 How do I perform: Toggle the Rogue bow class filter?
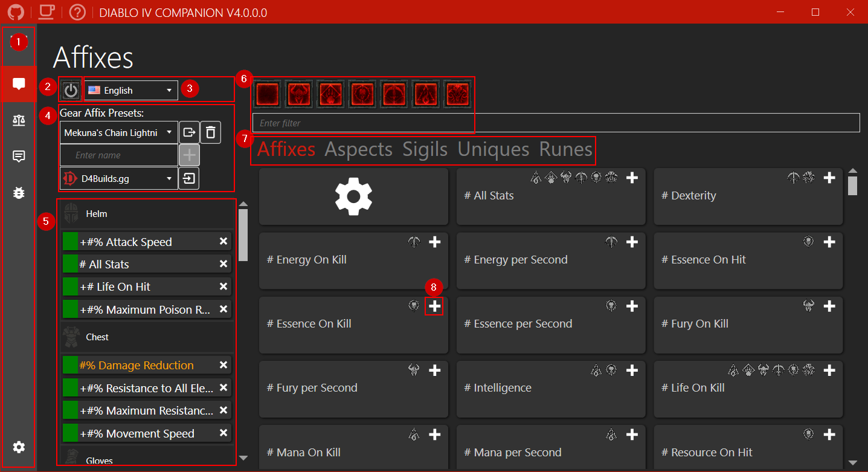394,94
